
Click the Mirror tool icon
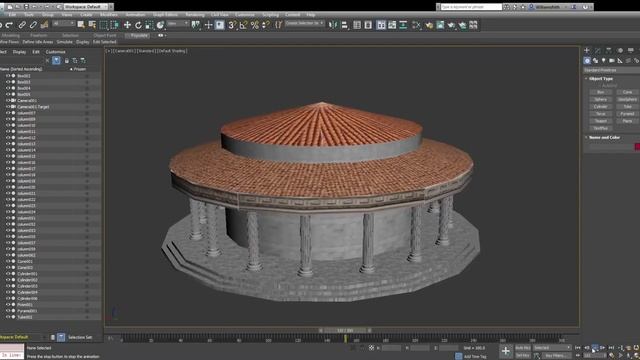333,25
